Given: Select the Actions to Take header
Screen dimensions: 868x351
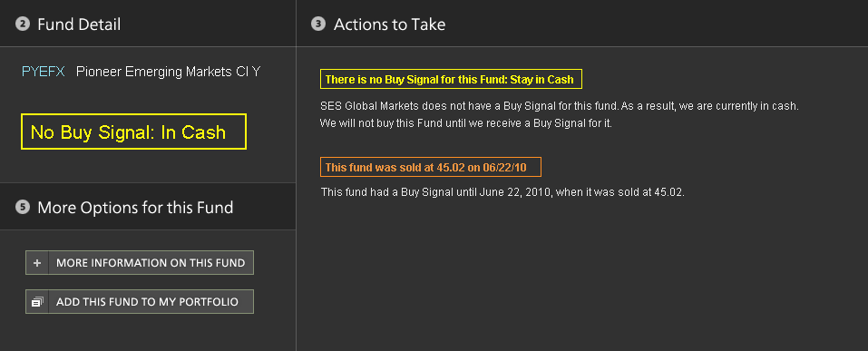Looking at the screenshot, I should tap(582, 24).
